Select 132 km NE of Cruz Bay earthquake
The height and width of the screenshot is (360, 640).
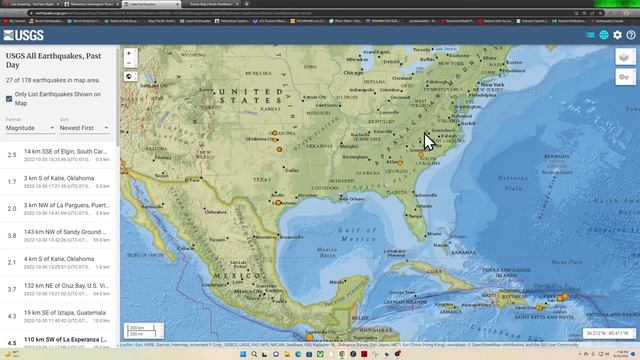59,289
